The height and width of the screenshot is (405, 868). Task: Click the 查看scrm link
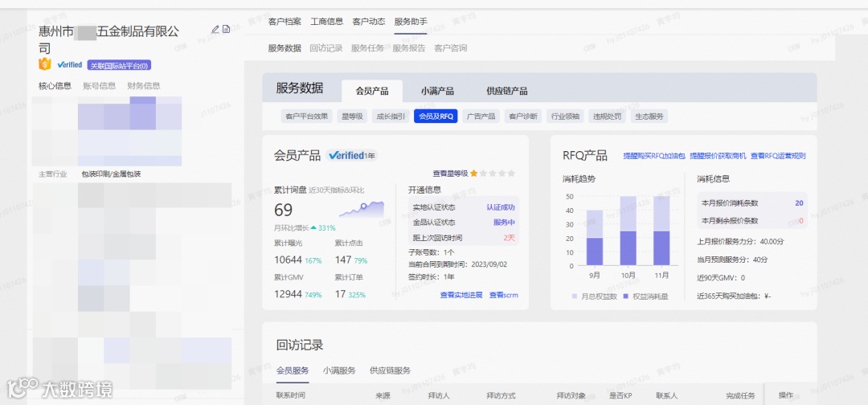pyautogui.click(x=504, y=295)
